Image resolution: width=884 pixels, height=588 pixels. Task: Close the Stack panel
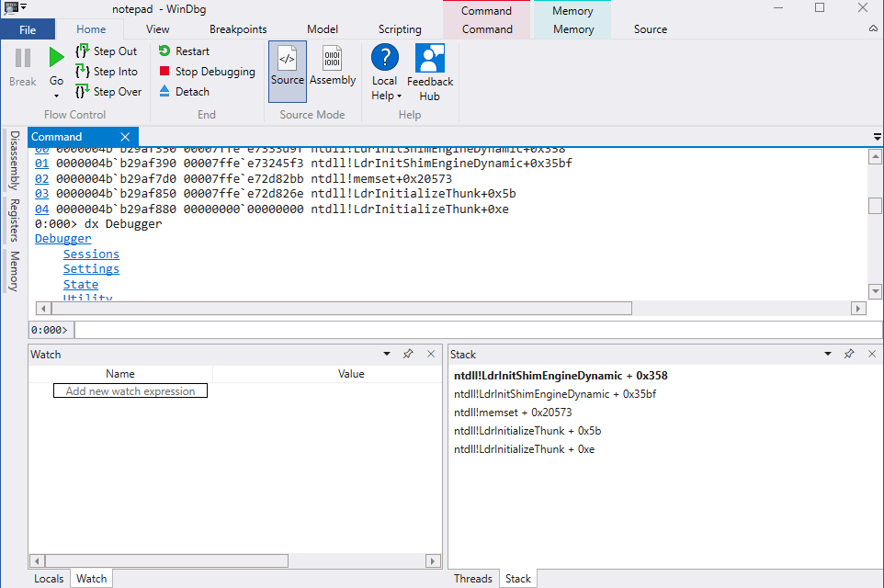coord(872,354)
